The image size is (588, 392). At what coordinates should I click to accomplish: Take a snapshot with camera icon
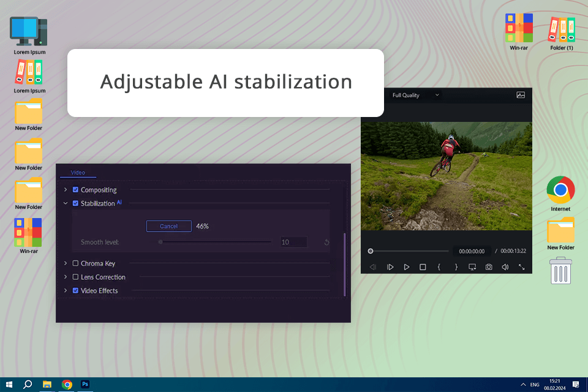489,267
